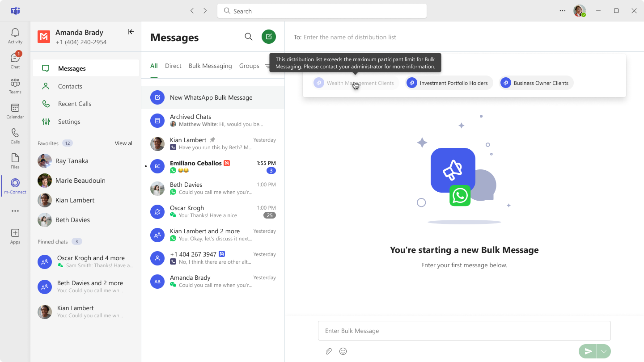The width and height of the screenshot is (644, 362).
Task: Focus the distribution list To field
Action: pyautogui.click(x=465, y=37)
